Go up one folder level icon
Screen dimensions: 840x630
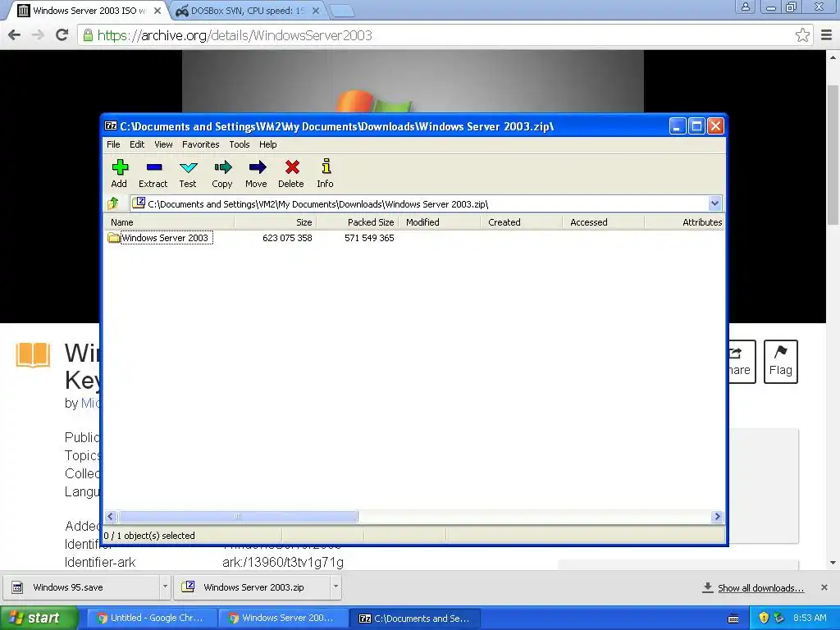(113, 203)
